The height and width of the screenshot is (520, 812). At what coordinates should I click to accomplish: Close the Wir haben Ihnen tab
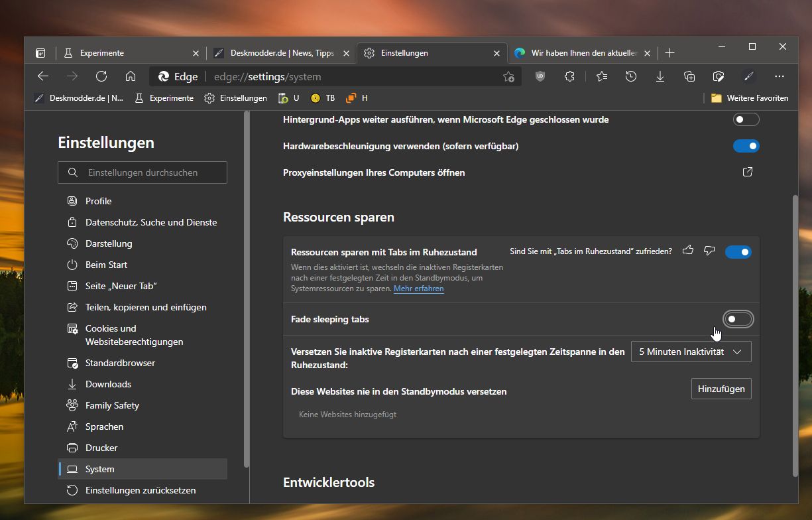[x=648, y=53]
